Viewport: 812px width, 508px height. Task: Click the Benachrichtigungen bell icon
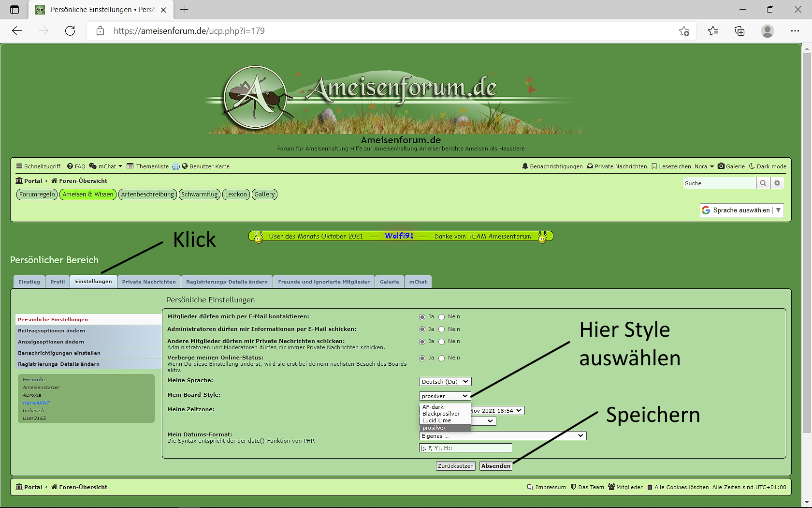pyautogui.click(x=525, y=166)
